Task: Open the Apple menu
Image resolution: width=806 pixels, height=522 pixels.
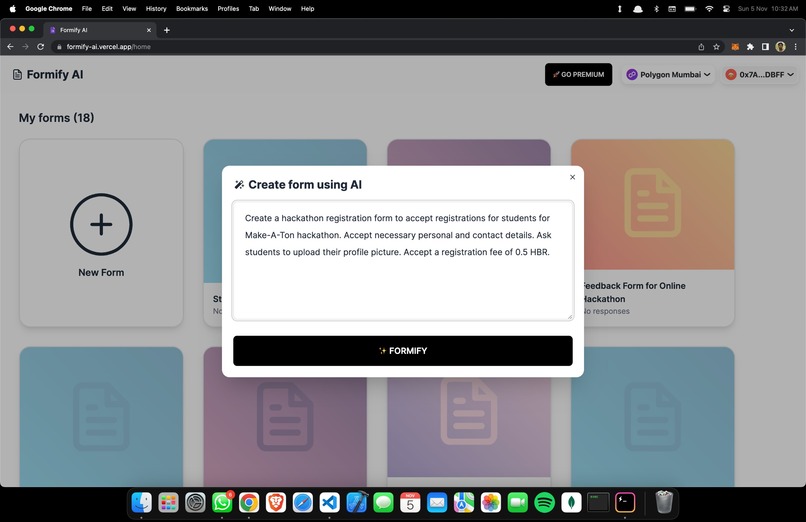Action: 12,9
